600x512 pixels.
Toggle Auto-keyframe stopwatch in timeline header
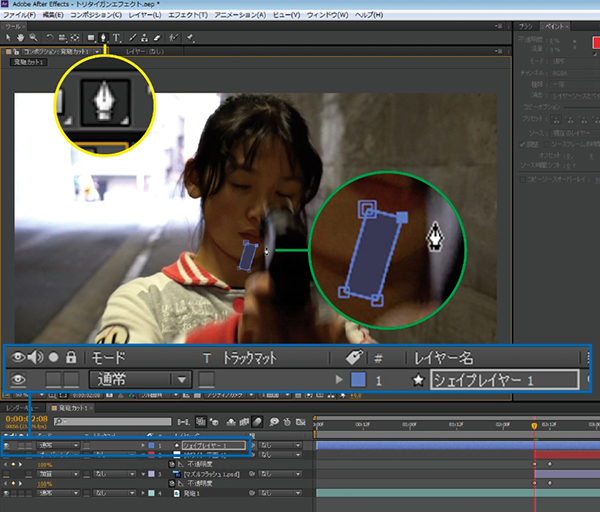287,422
